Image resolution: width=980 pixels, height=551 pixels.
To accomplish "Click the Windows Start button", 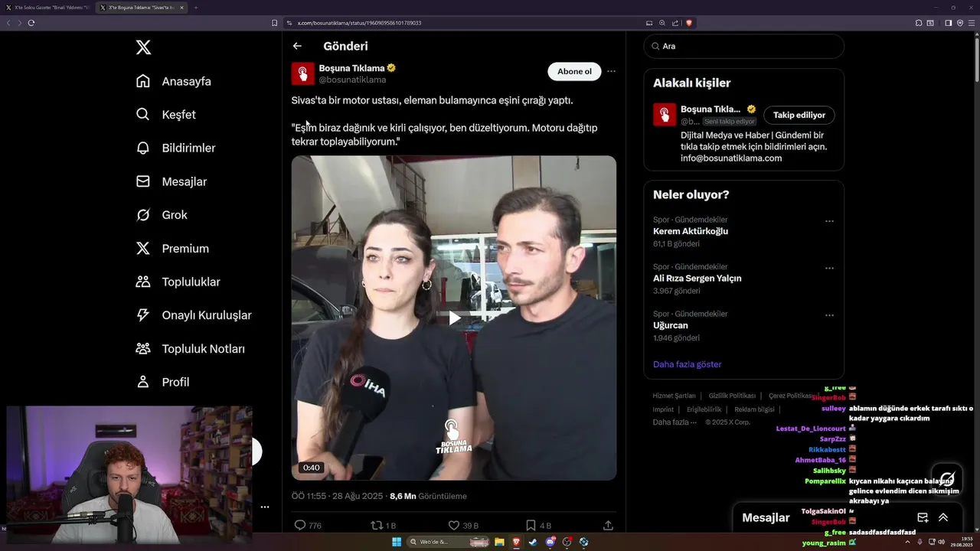I will [396, 542].
